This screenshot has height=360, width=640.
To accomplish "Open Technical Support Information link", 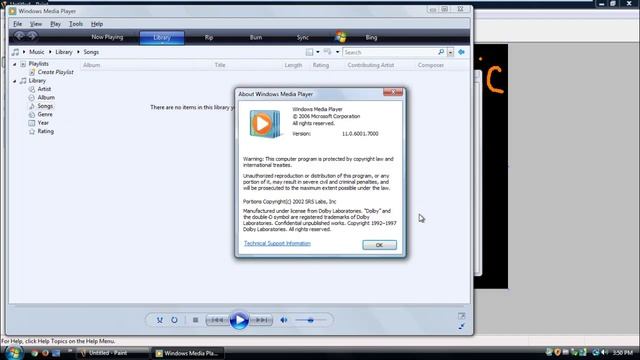I will click(x=277, y=243).
